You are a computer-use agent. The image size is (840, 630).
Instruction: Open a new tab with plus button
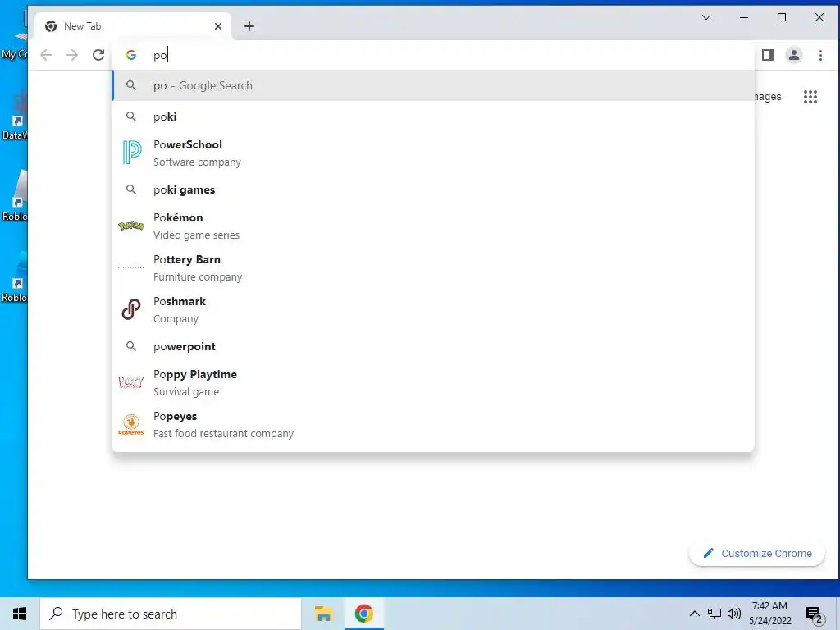point(249,26)
